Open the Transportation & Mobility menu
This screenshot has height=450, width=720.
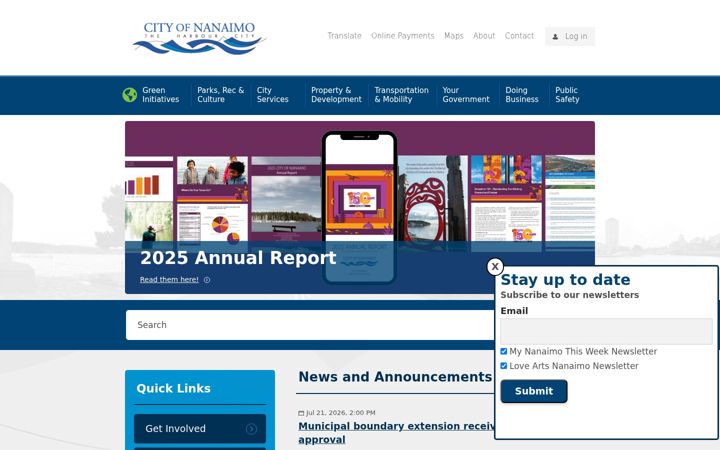[401, 95]
